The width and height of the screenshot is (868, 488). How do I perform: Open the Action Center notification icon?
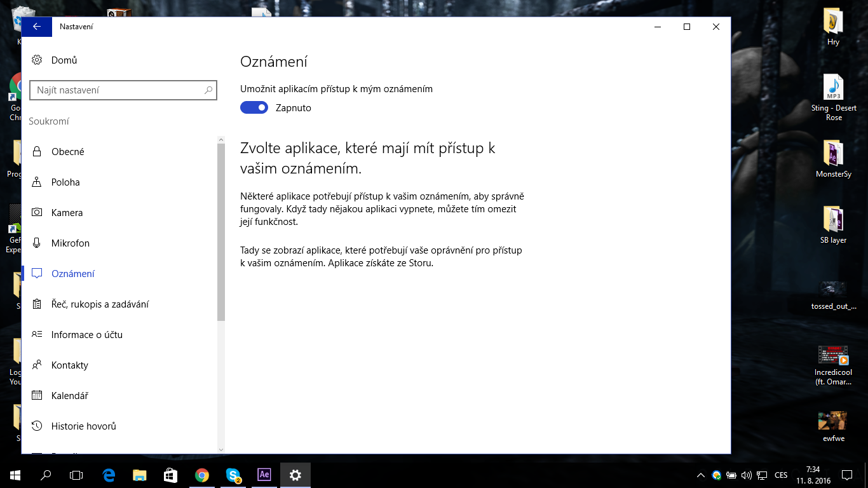pos(846,475)
